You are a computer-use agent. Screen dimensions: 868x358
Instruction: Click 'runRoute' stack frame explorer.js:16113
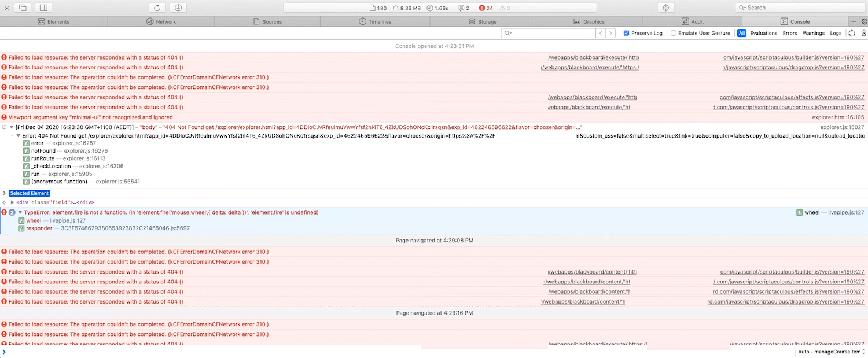click(64, 158)
